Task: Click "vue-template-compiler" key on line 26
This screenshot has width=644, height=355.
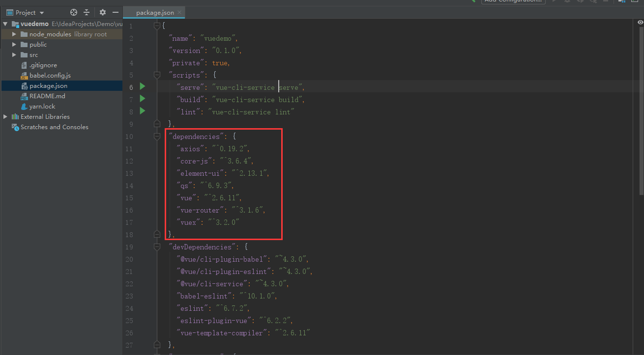Action: coord(222,333)
